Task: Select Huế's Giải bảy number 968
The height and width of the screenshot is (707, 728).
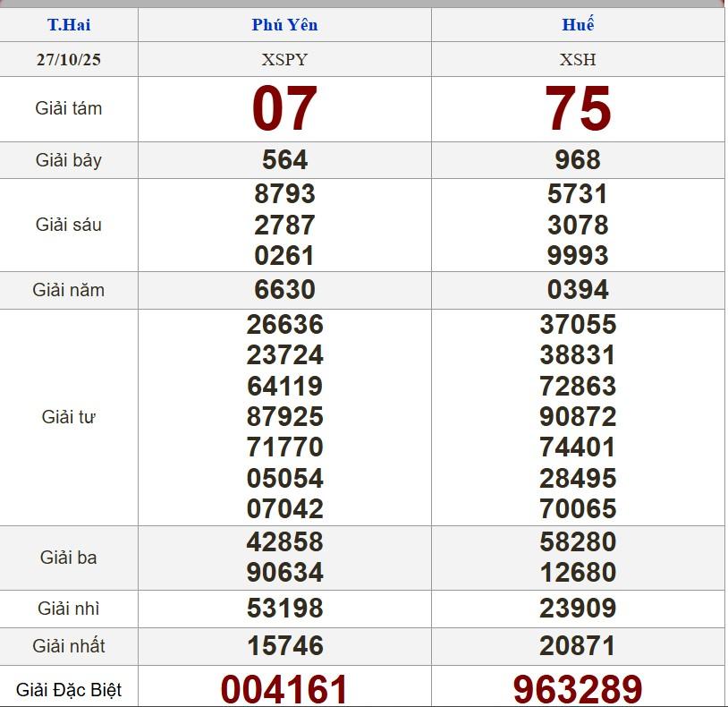Action: pos(578,160)
